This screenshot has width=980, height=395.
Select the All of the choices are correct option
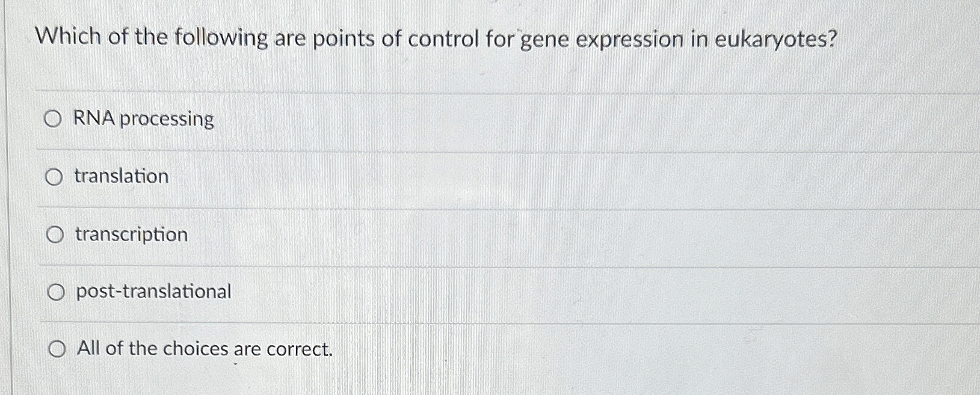click(x=57, y=349)
